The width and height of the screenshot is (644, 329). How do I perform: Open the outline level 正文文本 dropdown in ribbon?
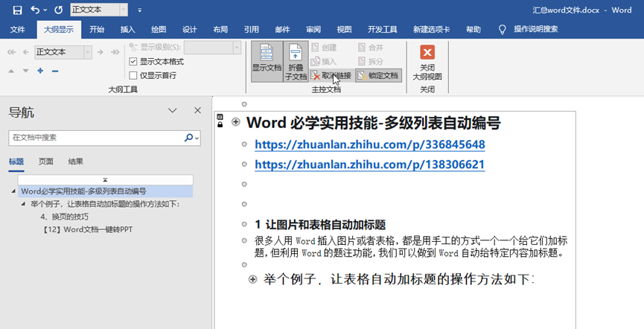pyautogui.click(x=88, y=52)
